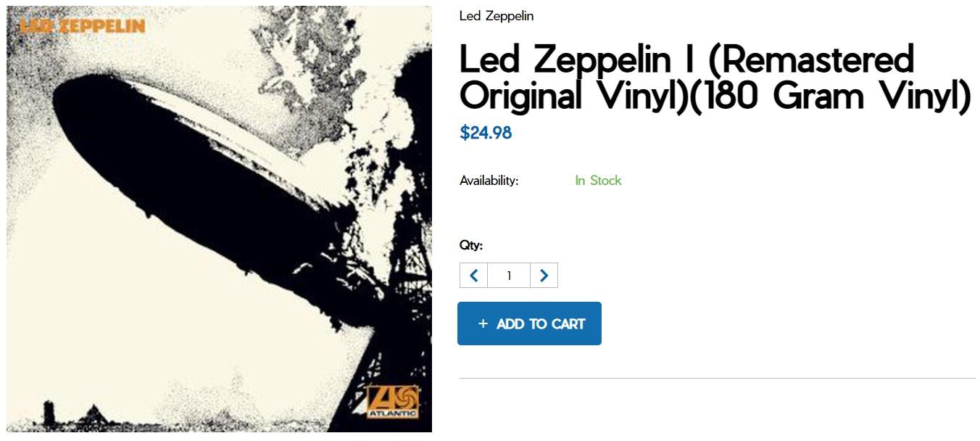
Task: Click the product title's first line
Action: click(x=686, y=59)
